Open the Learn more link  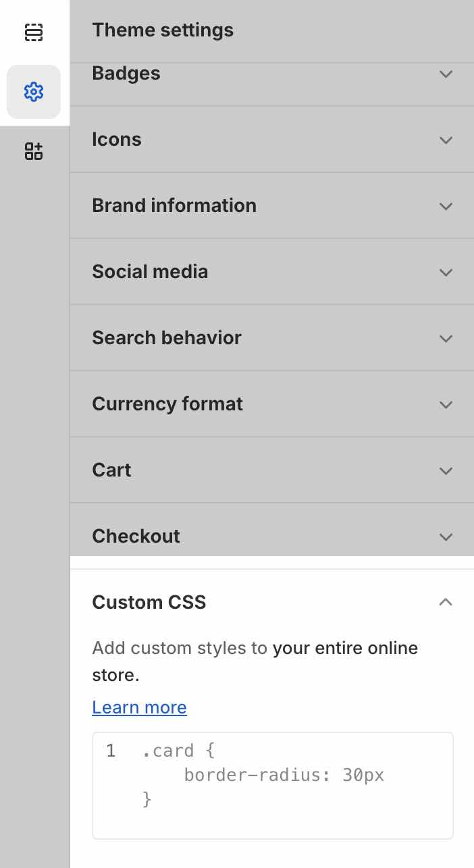[x=139, y=707]
